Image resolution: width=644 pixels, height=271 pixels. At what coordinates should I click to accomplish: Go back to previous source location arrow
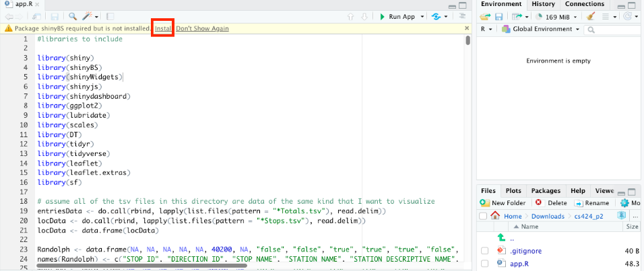coord(9,16)
